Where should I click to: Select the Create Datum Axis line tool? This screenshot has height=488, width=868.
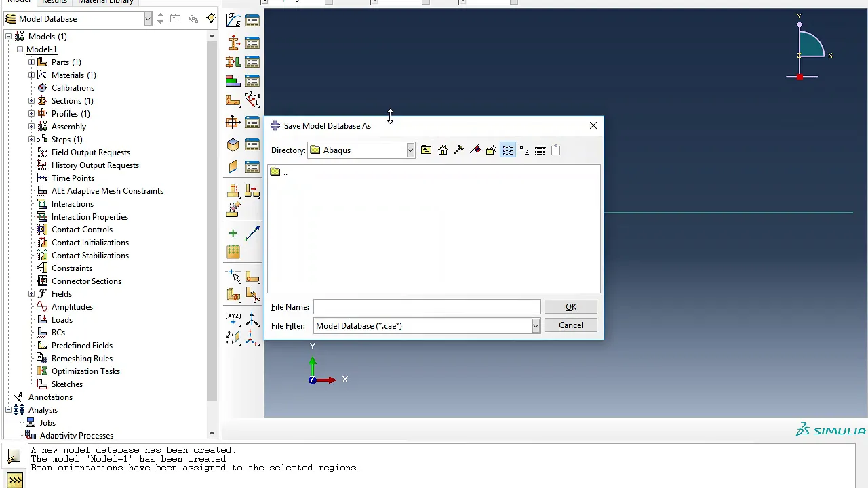[252, 233]
